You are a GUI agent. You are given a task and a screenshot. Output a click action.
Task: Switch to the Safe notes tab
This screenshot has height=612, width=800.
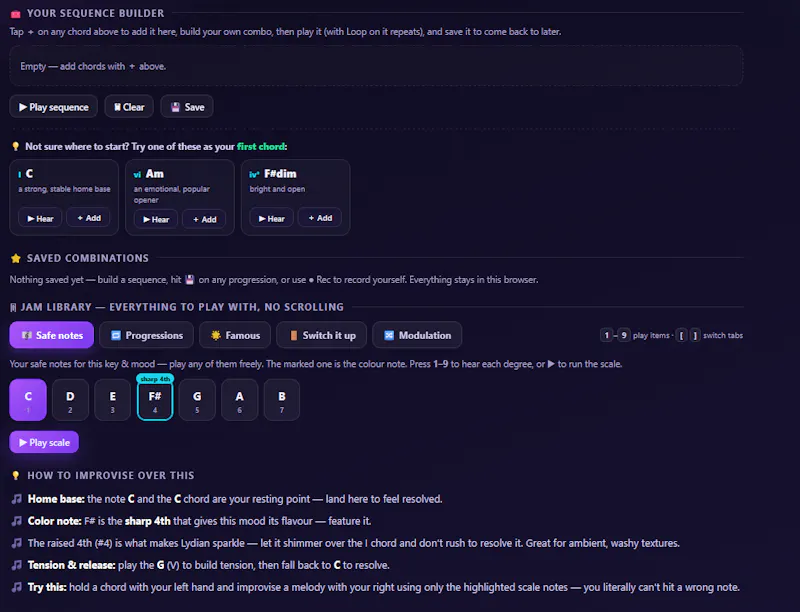click(52, 335)
